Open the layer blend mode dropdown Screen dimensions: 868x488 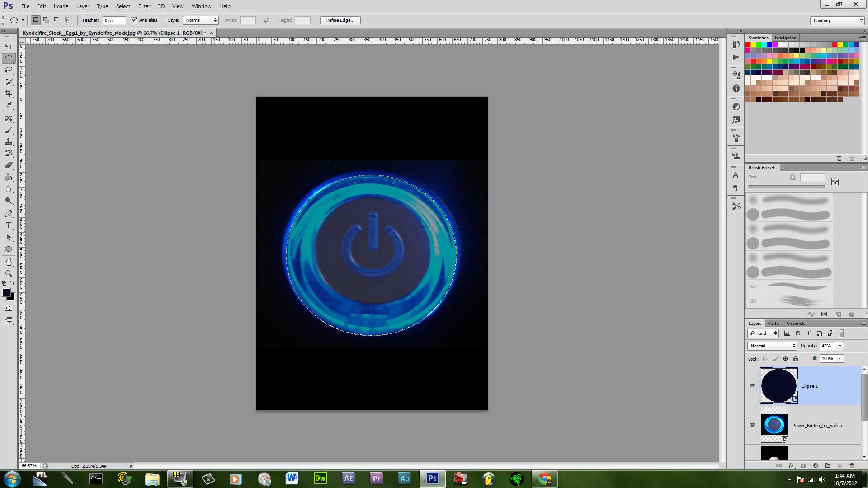coord(772,346)
